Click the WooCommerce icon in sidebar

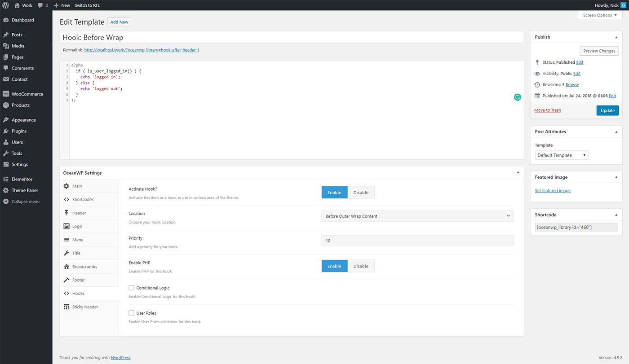[x=6, y=94]
